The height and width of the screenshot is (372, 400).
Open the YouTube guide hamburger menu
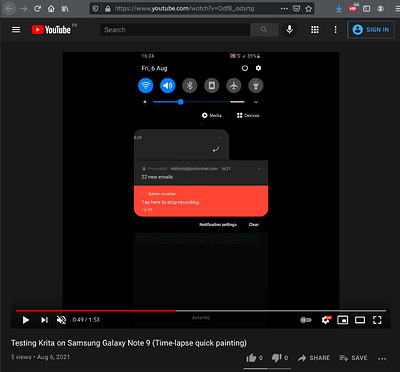pos(16,30)
